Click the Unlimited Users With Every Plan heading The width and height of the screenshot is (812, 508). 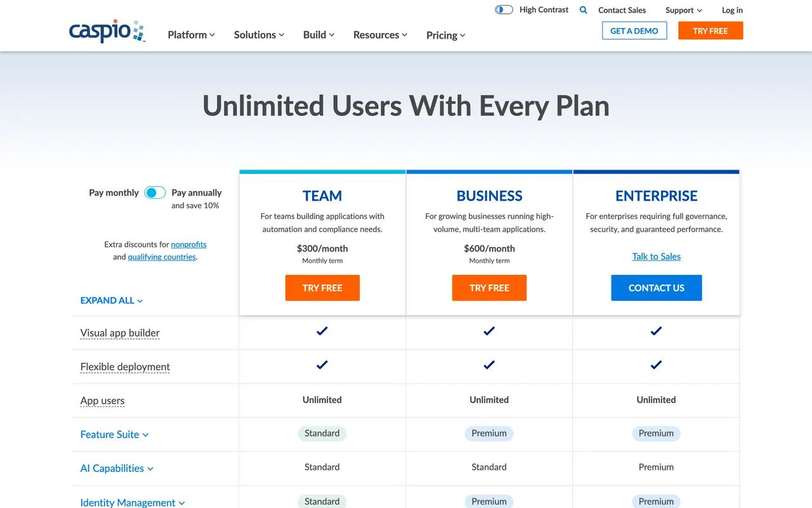tap(406, 105)
